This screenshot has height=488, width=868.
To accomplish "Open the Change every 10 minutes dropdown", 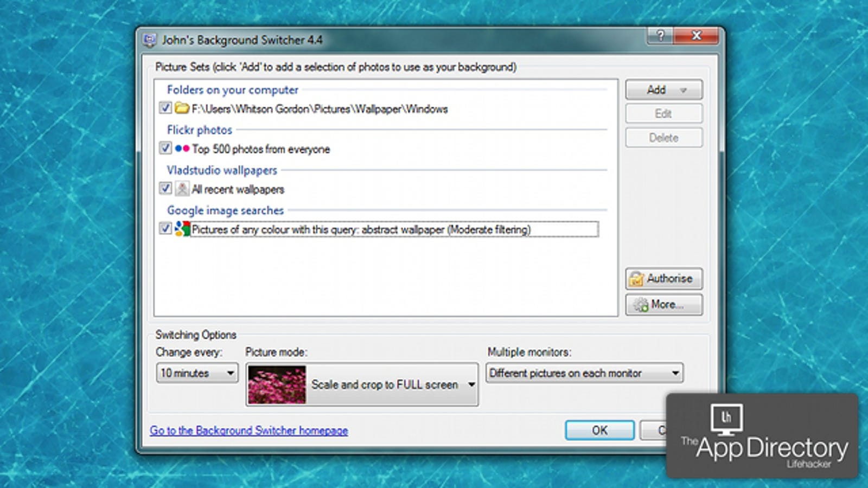I will 197,373.
